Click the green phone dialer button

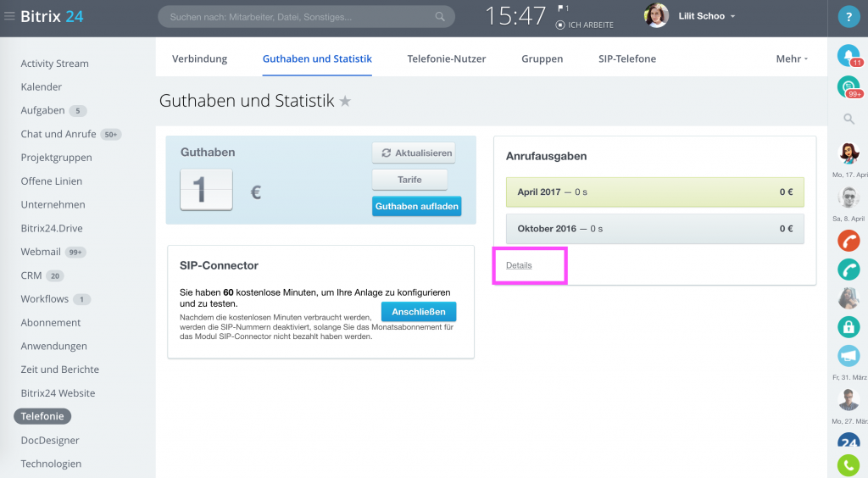pyautogui.click(x=849, y=465)
